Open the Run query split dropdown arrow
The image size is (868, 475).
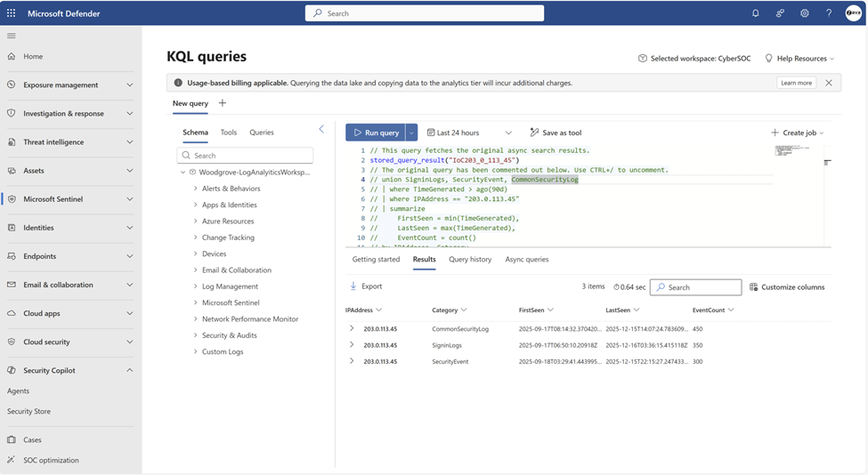point(411,133)
